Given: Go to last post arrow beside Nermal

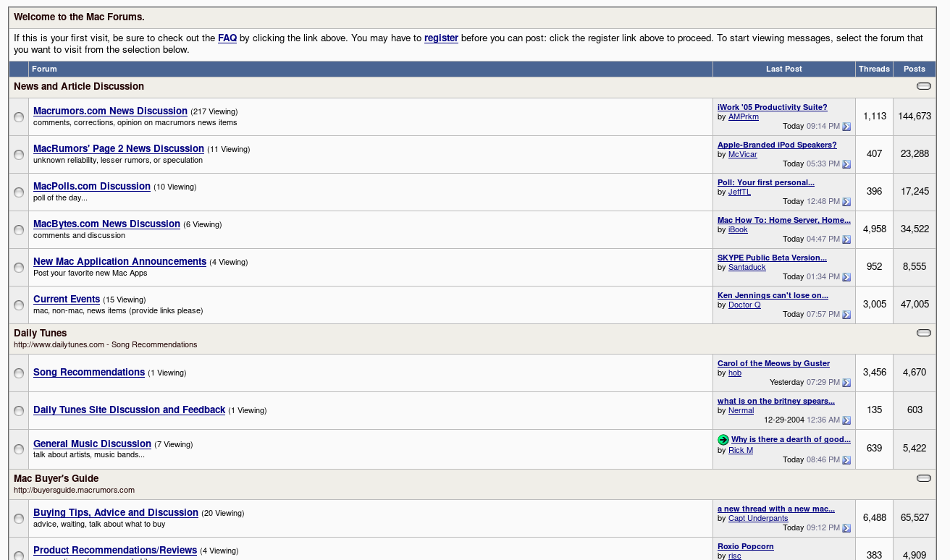Looking at the screenshot, I should click(x=846, y=420).
